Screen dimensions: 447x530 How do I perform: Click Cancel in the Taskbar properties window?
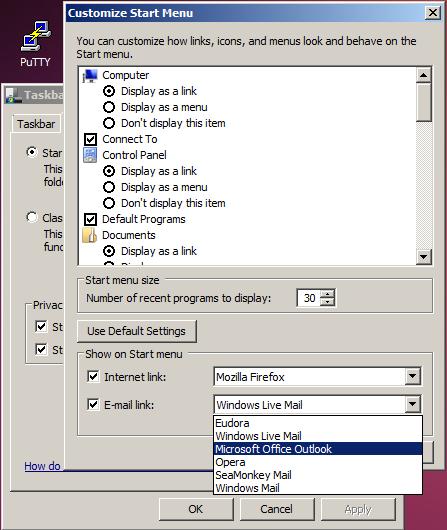pyautogui.click(x=277, y=509)
